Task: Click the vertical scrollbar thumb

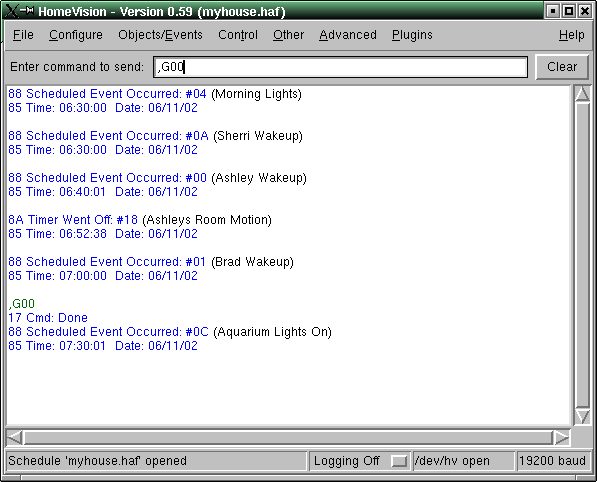Action: (x=582, y=255)
